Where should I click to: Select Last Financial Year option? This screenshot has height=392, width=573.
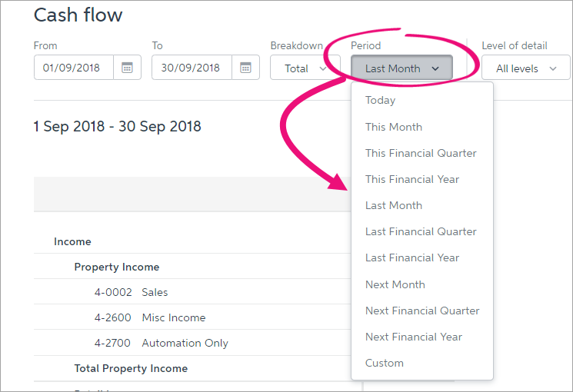click(x=412, y=257)
